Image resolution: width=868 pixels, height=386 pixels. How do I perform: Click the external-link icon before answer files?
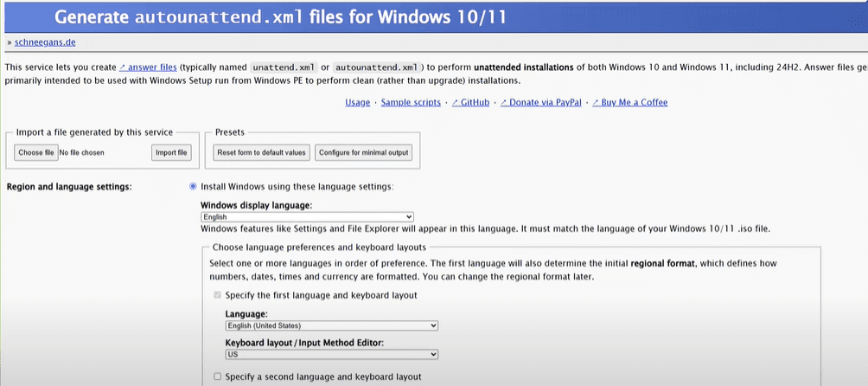(122, 67)
